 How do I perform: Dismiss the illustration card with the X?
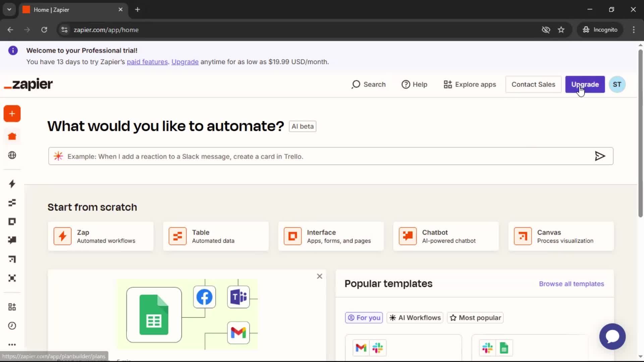320,276
